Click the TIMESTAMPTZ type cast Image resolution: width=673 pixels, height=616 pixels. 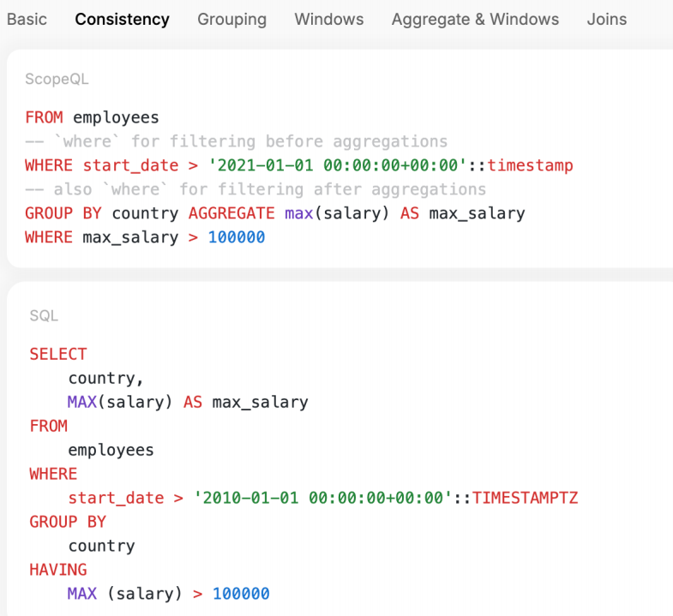pos(525,498)
